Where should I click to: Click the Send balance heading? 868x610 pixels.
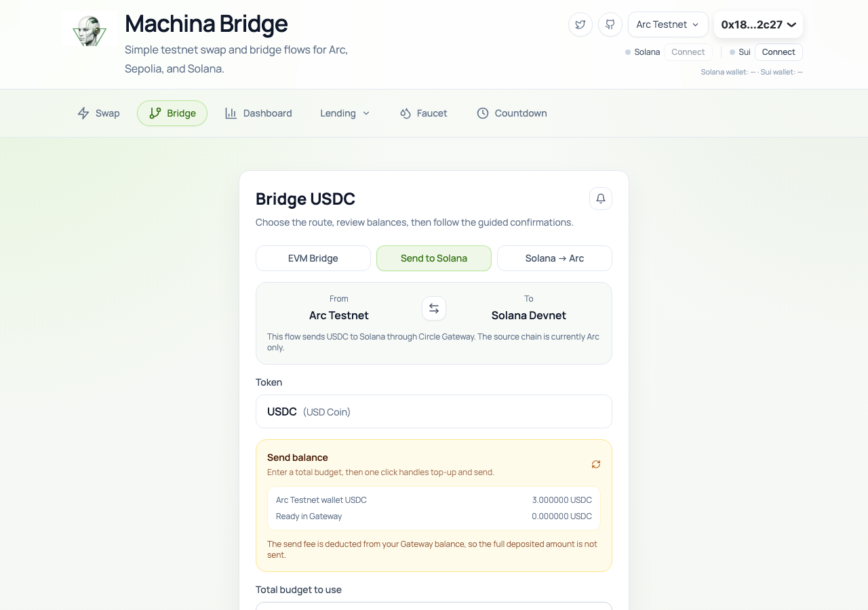click(x=298, y=457)
